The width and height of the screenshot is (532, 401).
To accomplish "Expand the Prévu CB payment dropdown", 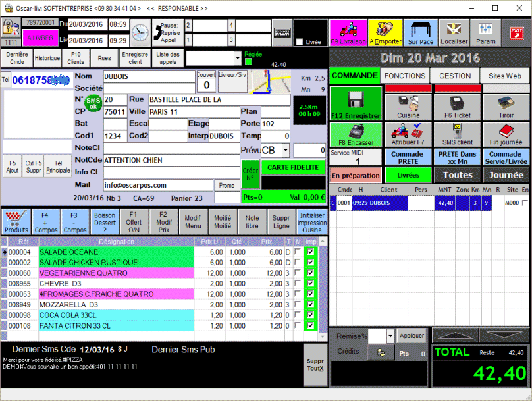I will tap(287, 150).
